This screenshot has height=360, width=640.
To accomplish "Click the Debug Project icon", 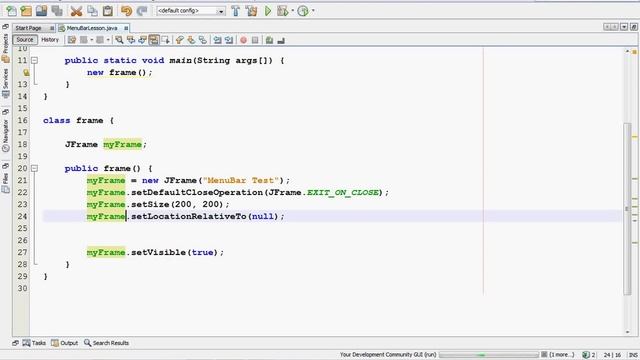I will coord(282,11).
